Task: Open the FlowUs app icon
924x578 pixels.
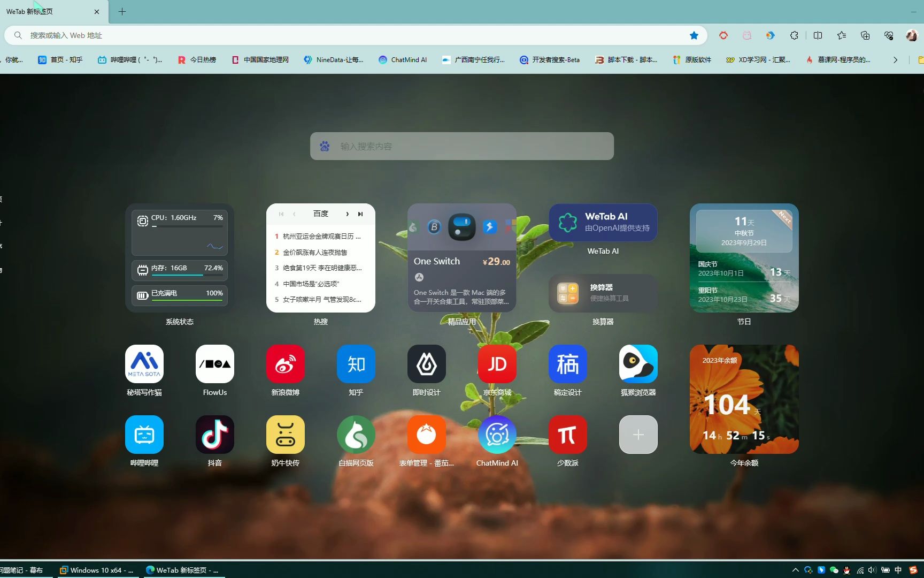Action: click(215, 364)
